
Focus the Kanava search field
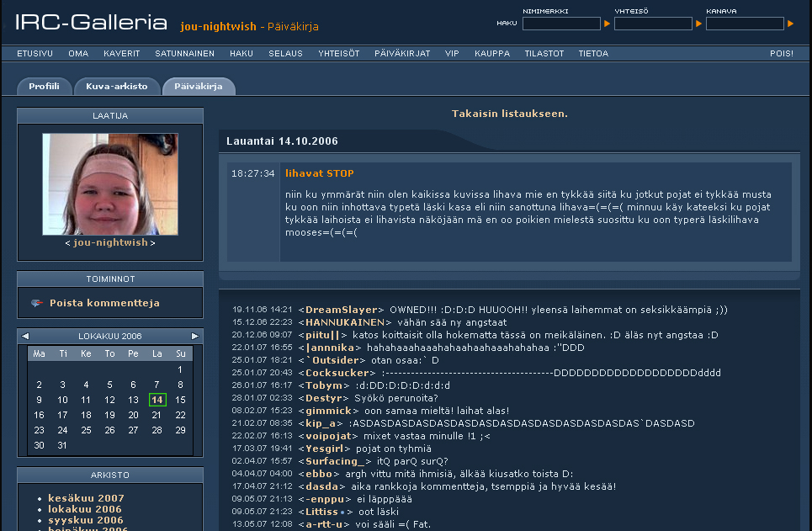[x=745, y=24]
